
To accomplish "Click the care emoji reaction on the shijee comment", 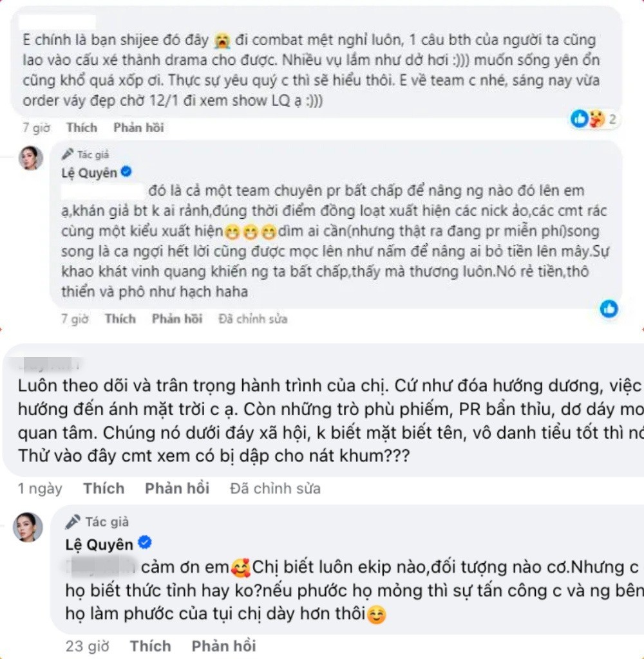I will click(596, 119).
